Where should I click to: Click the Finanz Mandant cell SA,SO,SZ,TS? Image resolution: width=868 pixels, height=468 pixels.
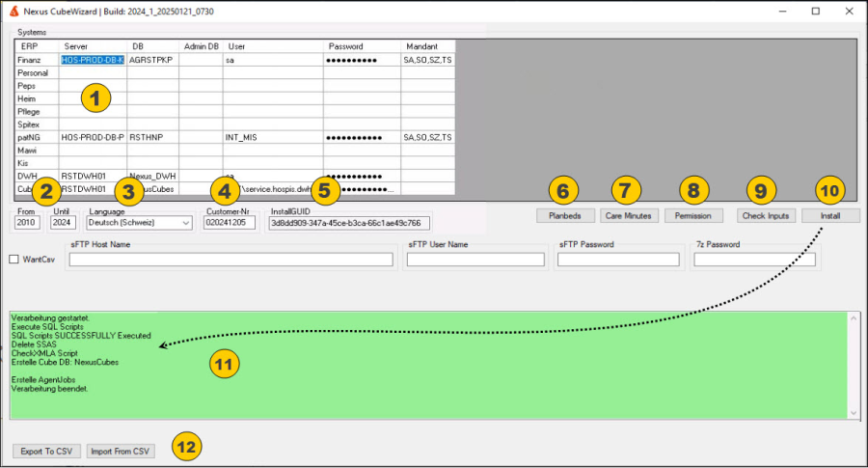tap(428, 60)
